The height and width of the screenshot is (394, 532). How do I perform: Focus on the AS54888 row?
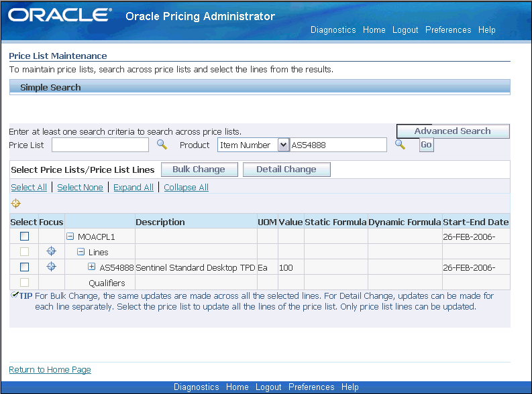51,267
